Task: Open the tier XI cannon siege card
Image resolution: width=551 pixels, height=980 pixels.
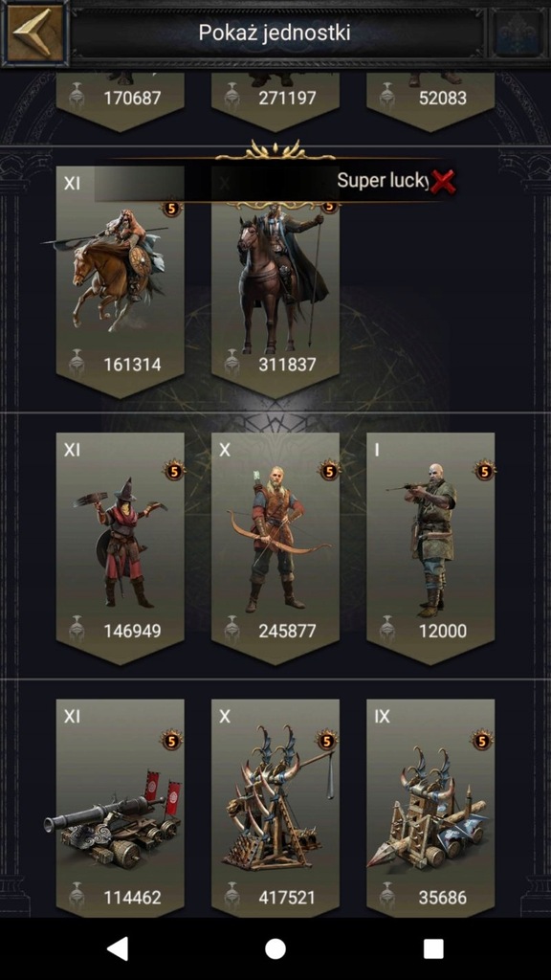Action: point(120,808)
